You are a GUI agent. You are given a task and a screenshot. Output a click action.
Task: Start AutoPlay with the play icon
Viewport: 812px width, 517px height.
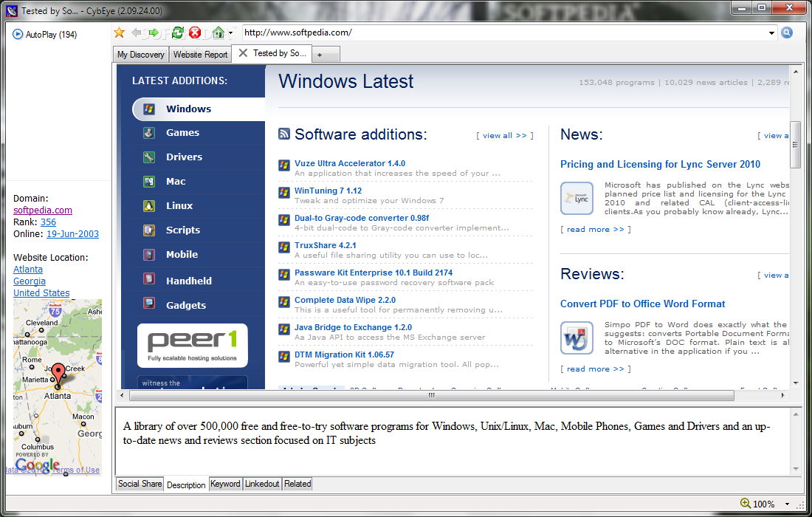[18, 34]
